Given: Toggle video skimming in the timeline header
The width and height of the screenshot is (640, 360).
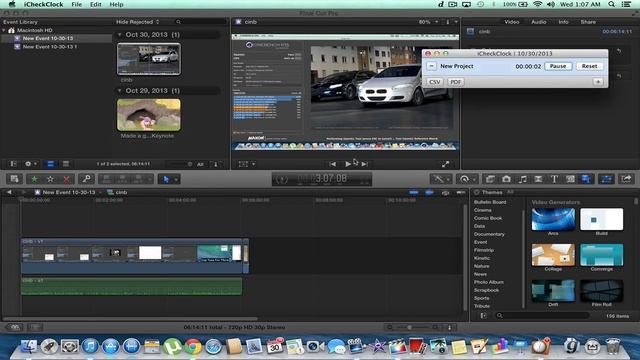Looking at the screenshot, I should coord(413,192).
